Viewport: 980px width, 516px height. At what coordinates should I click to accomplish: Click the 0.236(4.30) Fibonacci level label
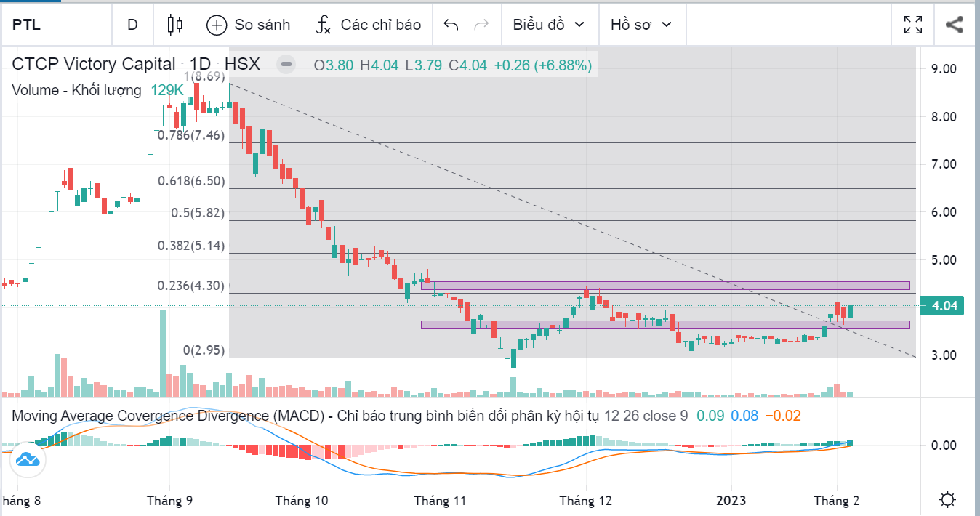click(191, 286)
